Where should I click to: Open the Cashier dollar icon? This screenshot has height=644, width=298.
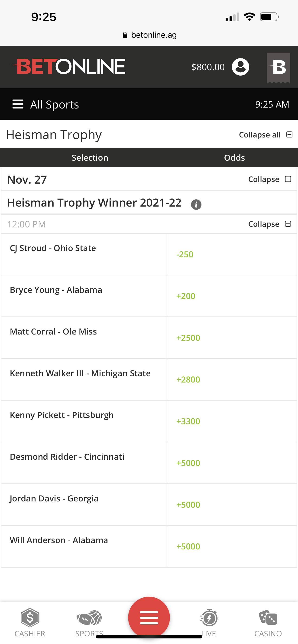30,618
